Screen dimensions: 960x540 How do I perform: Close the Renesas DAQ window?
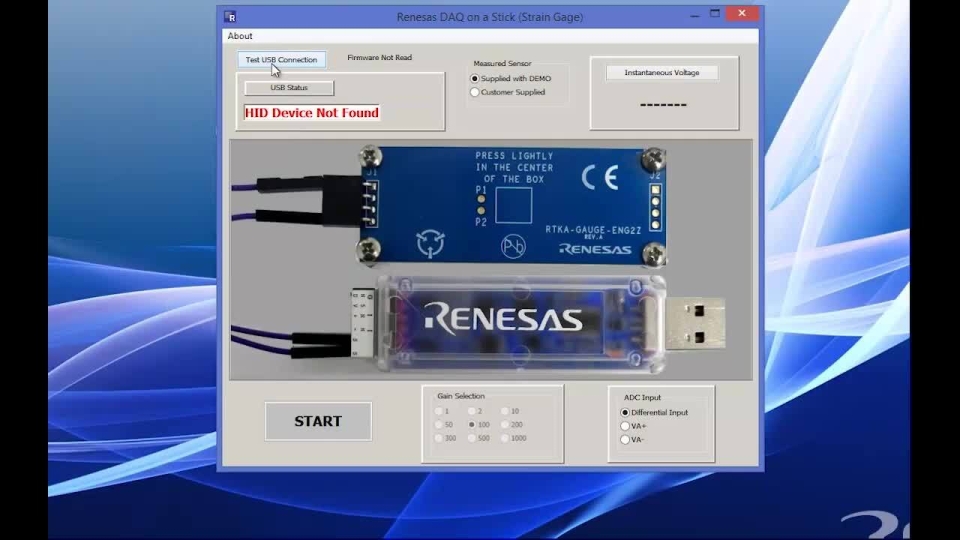click(x=742, y=13)
